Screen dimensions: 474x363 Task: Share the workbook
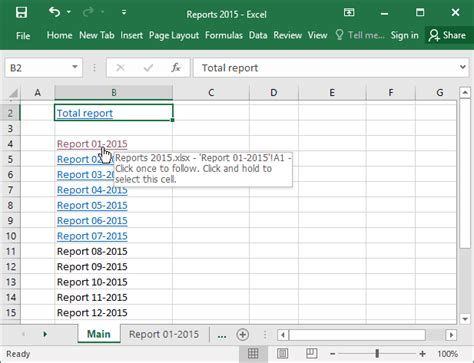tap(447, 35)
